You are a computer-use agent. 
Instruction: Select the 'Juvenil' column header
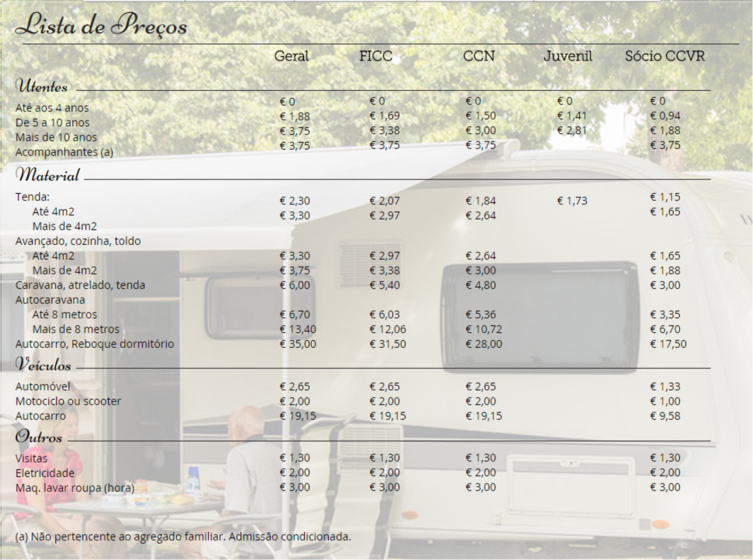[x=568, y=56]
